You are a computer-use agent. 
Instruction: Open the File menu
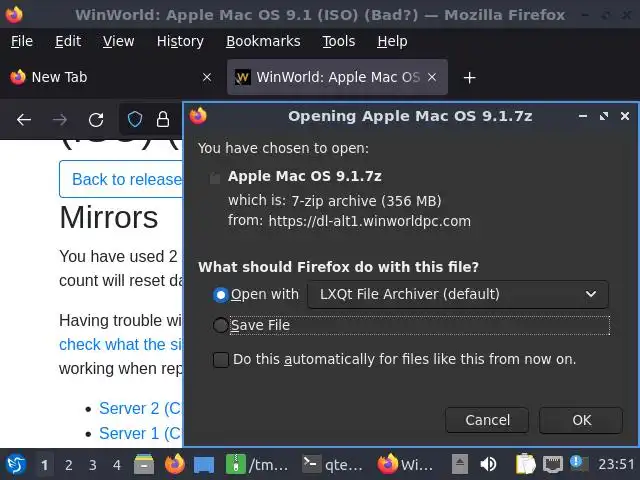(x=22, y=41)
